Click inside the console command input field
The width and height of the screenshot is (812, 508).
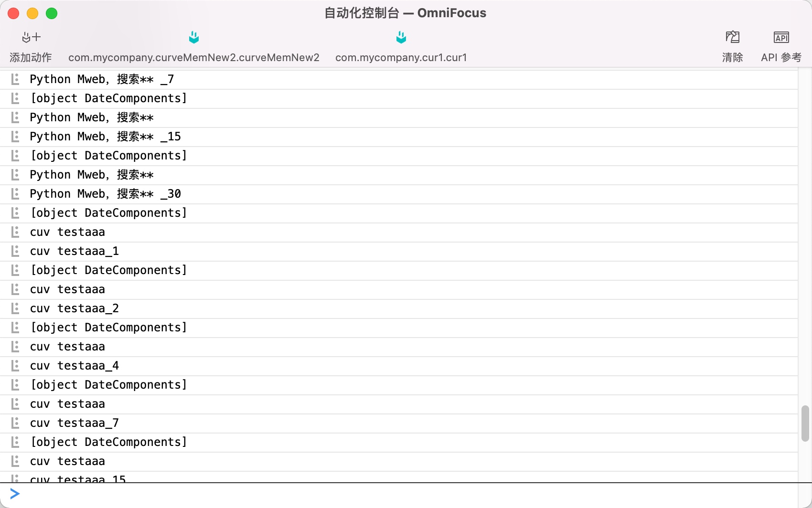tap(406, 494)
